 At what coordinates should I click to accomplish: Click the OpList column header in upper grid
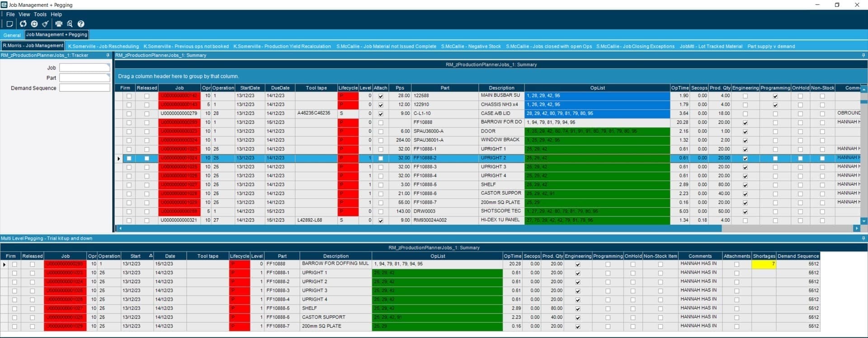click(x=597, y=88)
